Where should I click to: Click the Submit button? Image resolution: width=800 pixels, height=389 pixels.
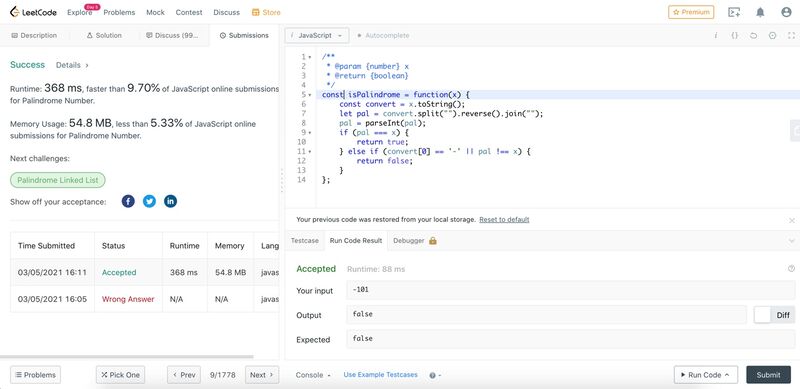pos(768,375)
